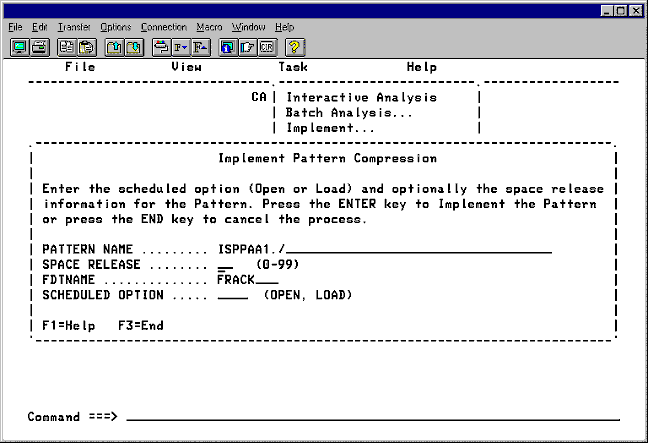The image size is (648, 443).
Task: Select File in the terminal action bar
Action: click(80, 67)
